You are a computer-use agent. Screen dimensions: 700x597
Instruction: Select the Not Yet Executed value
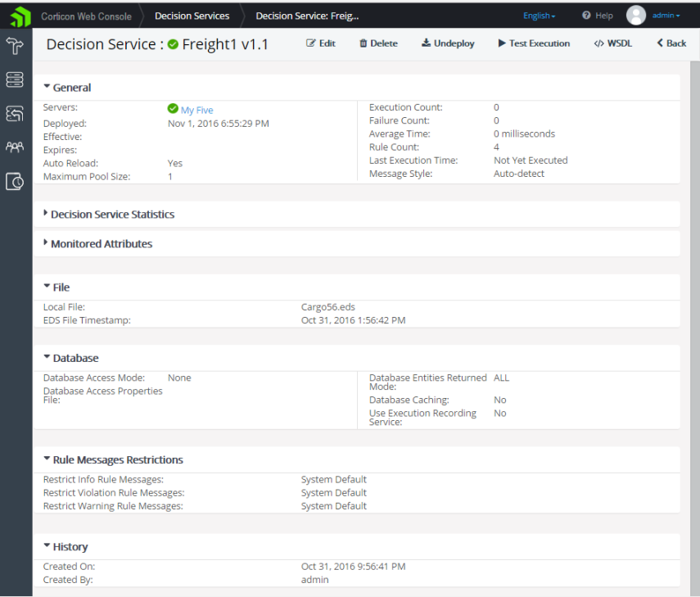point(531,161)
